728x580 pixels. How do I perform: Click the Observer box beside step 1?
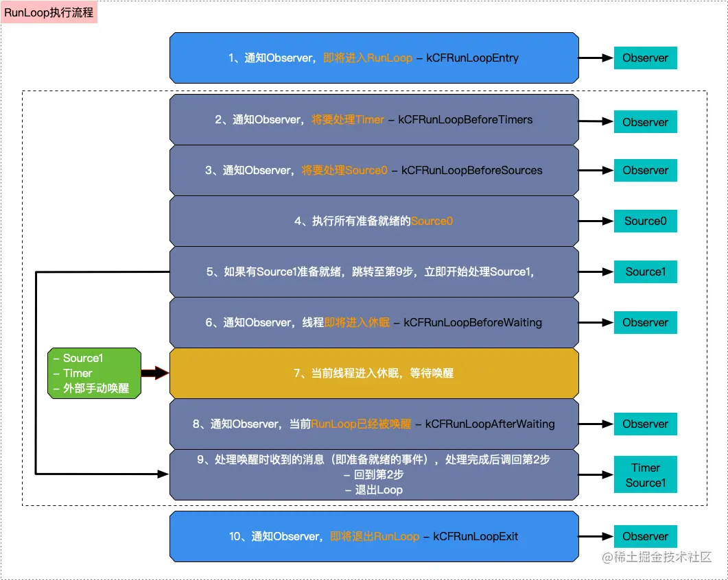click(646, 58)
